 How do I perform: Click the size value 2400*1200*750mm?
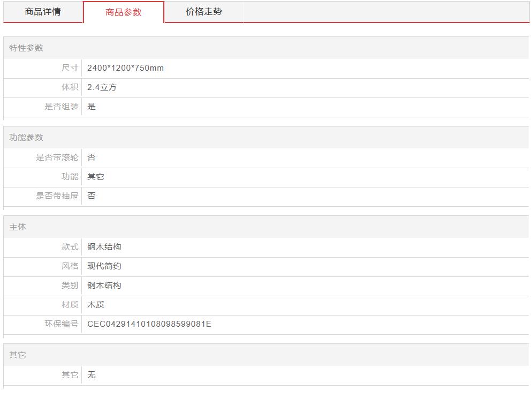click(126, 68)
